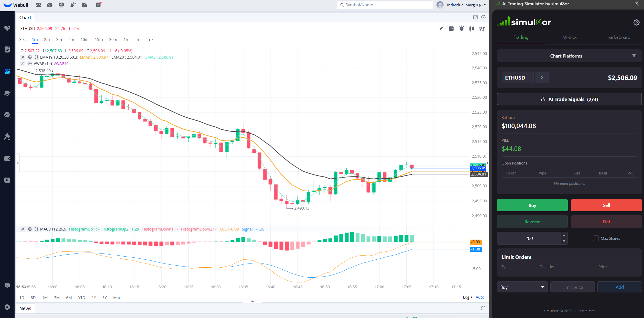Increase share quantity with up arrow

564,235
